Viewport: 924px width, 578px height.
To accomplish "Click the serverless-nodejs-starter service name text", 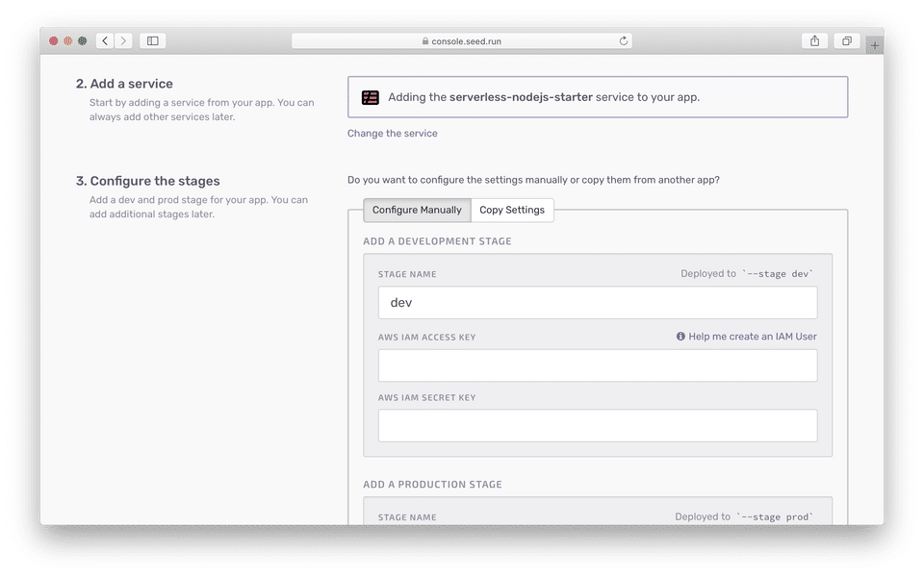I will click(521, 97).
